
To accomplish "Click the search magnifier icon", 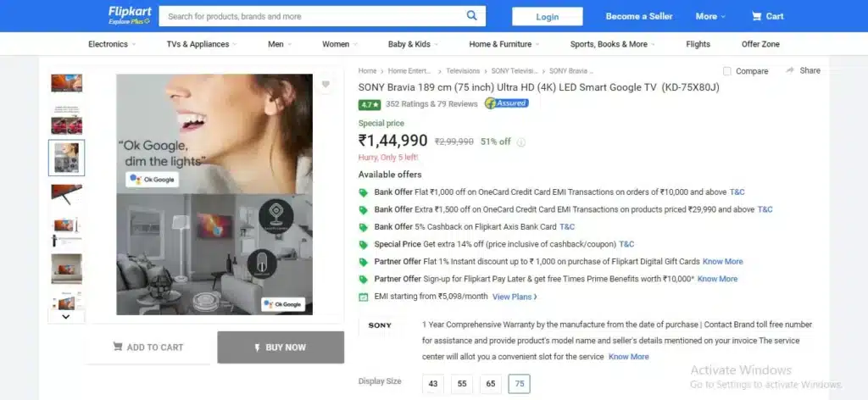I will (471, 15).
